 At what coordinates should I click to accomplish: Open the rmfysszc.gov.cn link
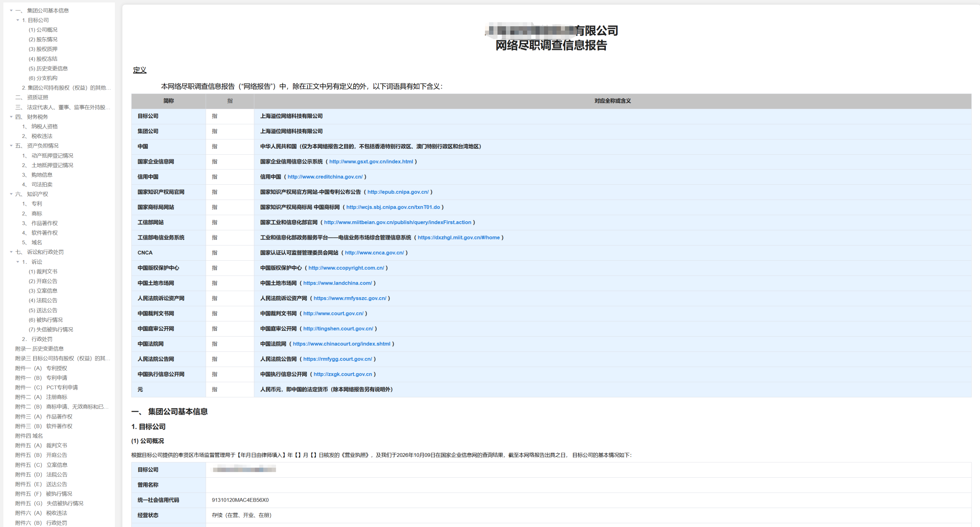(350, 299)
